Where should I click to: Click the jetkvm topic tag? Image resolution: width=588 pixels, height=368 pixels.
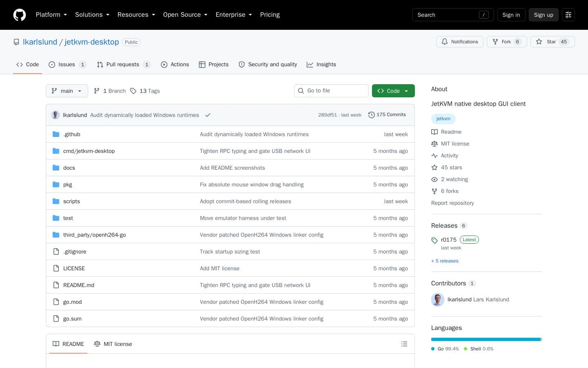pos(443,119)
